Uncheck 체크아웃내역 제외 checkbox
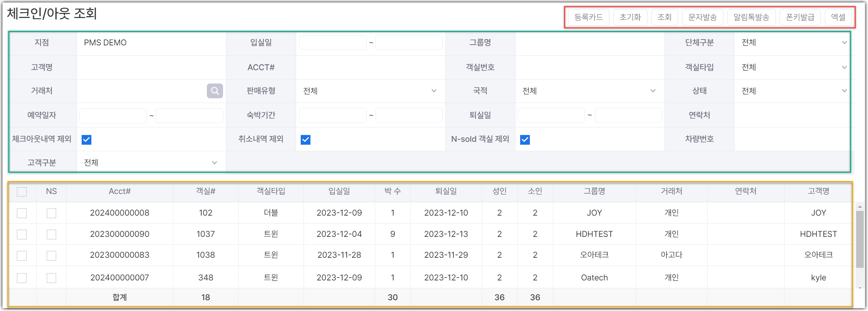The width and height of the screenshot is (868, 311). [x=86, y=140]
